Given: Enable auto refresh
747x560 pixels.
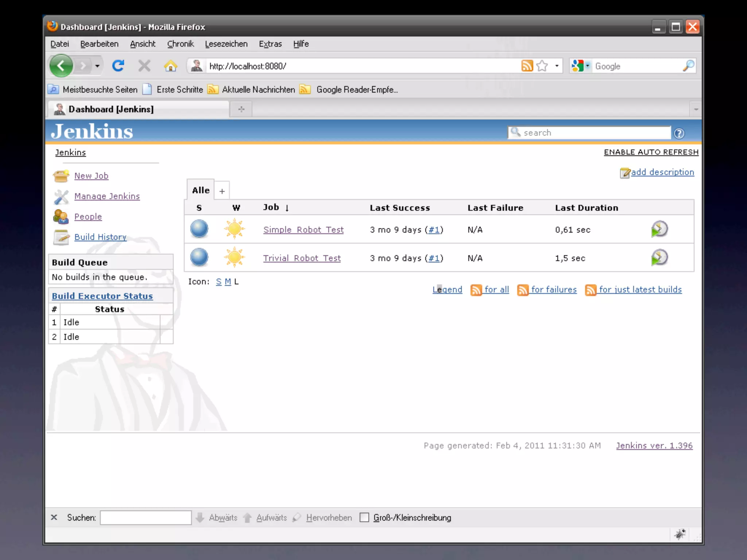Looking at the screenshot, I should point(651,152).
